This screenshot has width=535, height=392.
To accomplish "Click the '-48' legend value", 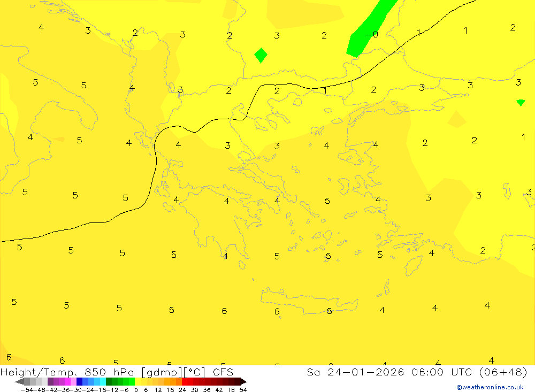I will (40, 390).
